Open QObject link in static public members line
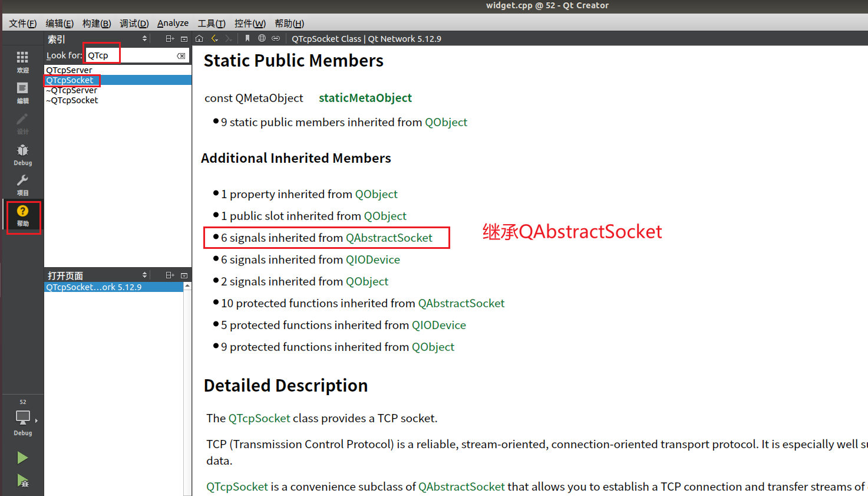 pyautogui.click(x=446, y=122)
